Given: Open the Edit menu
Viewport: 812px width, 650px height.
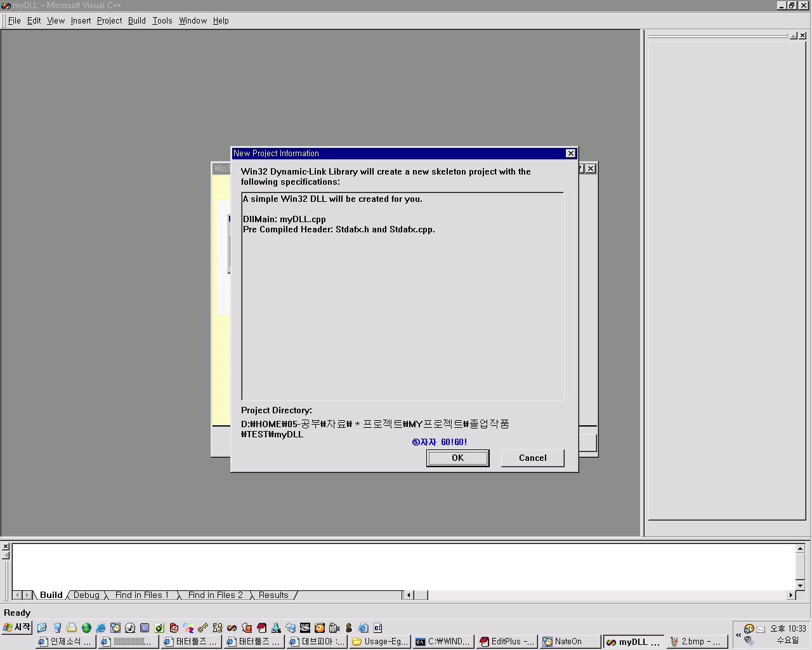Looking at the screenshot, I should tap(34, 20).
